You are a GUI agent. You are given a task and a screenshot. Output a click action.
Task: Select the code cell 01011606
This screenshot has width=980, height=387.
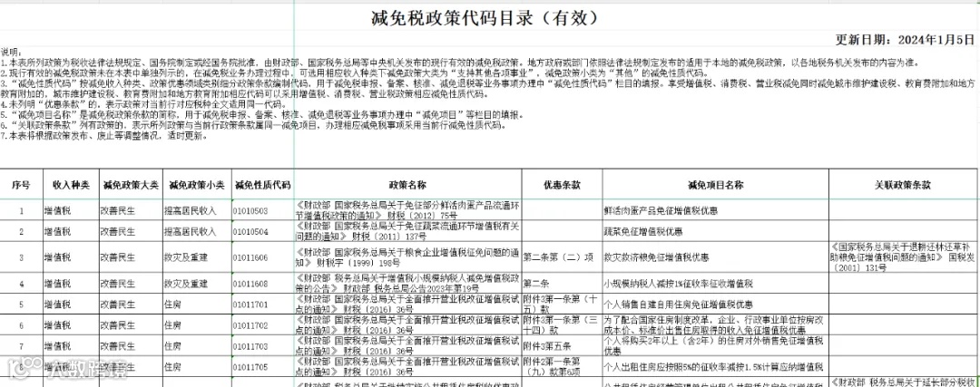coord(262,257)
